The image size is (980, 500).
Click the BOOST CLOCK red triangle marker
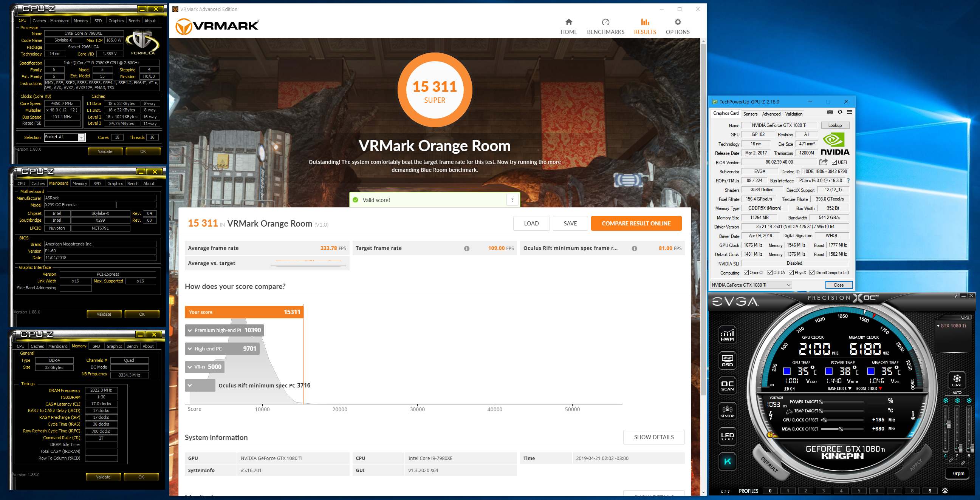tap(880, 389)
